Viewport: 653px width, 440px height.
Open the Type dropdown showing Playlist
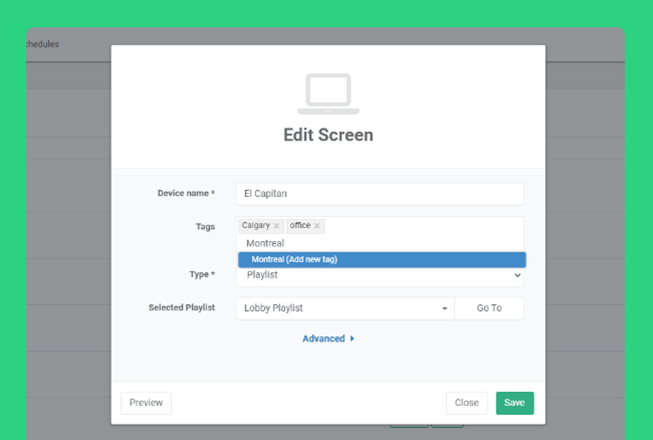380,275
